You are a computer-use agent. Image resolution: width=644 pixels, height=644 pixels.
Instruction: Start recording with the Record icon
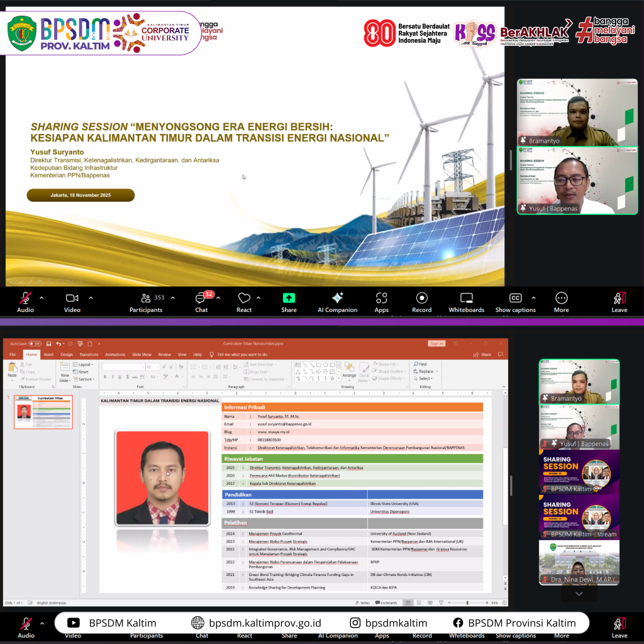[421, 298]
